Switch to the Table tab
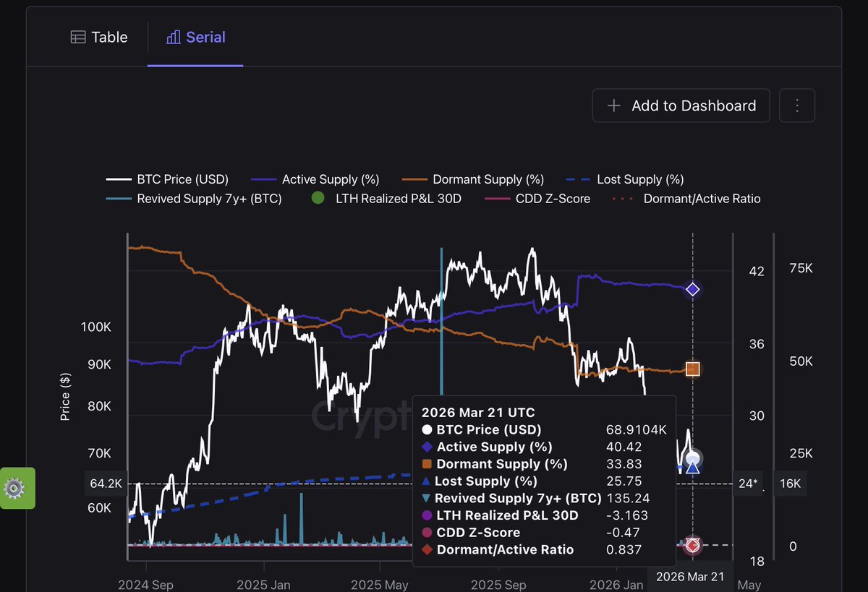Screen dimensions: 868x592 coord(100,37)
